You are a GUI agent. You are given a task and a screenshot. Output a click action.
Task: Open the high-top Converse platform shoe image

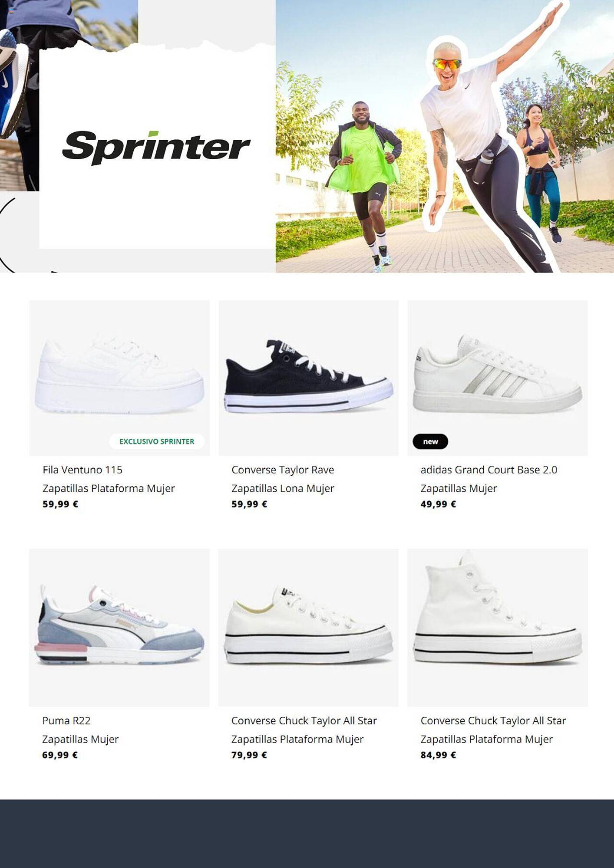498,628
